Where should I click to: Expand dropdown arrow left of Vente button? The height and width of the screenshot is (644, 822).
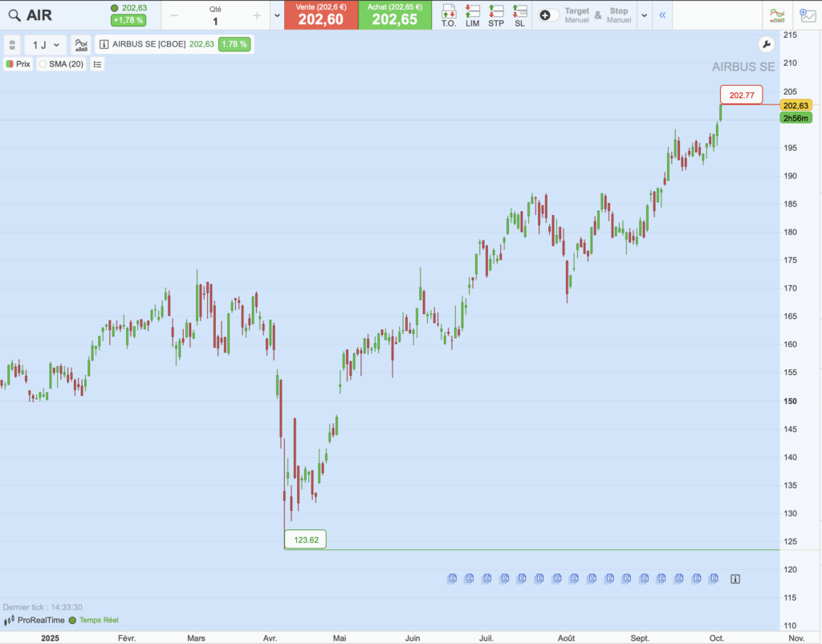(x=277, y=15)
